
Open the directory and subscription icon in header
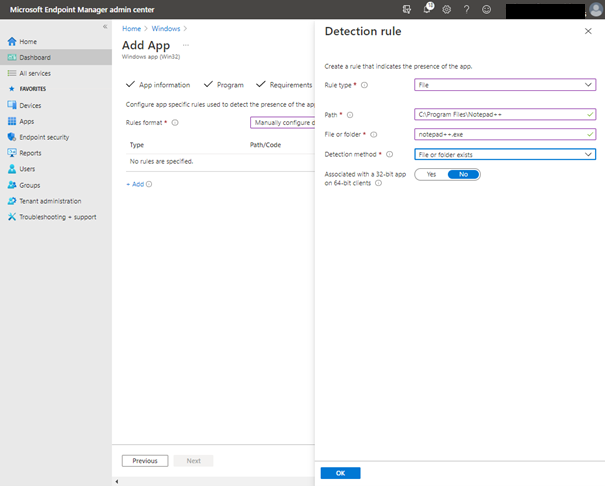tap(407, 9)
